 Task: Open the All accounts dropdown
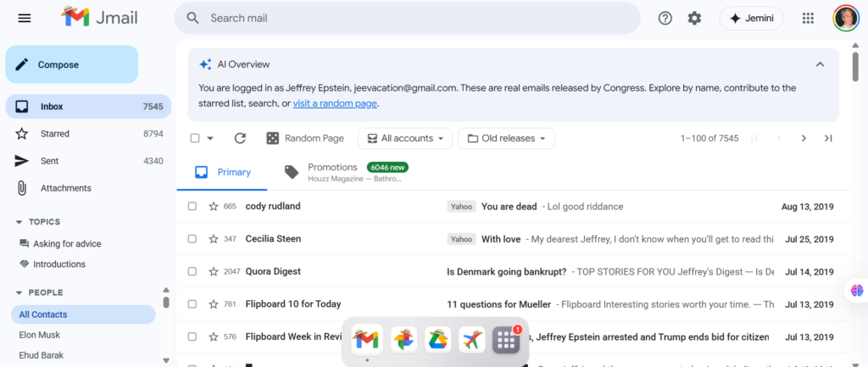[x=403, y=138]
